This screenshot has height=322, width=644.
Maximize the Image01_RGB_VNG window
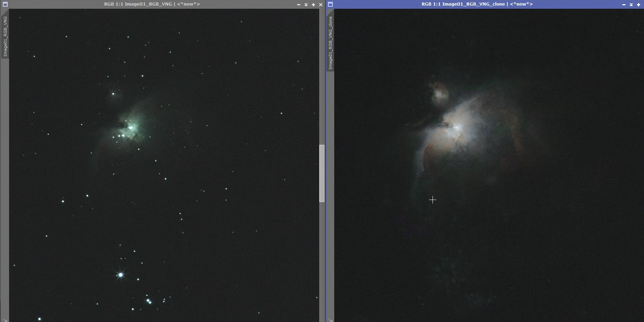(313, 5)
